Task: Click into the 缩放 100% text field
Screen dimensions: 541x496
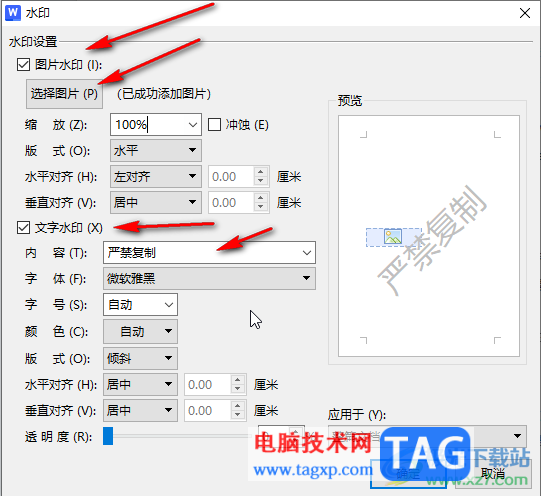Action: point(148,125)
